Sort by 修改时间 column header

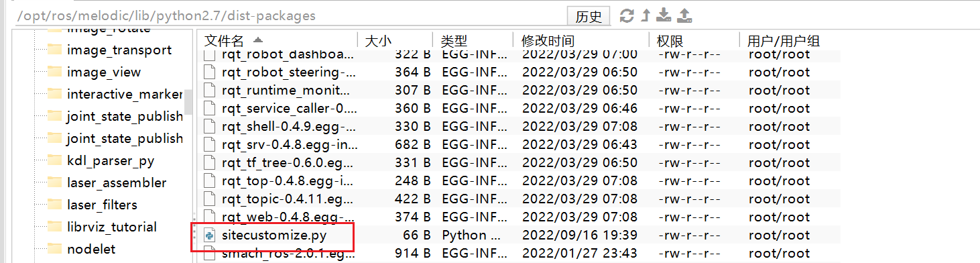pos(548,41)
